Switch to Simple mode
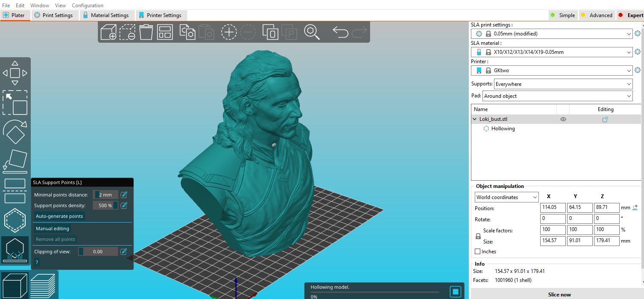644x299 pixels. 562,15
